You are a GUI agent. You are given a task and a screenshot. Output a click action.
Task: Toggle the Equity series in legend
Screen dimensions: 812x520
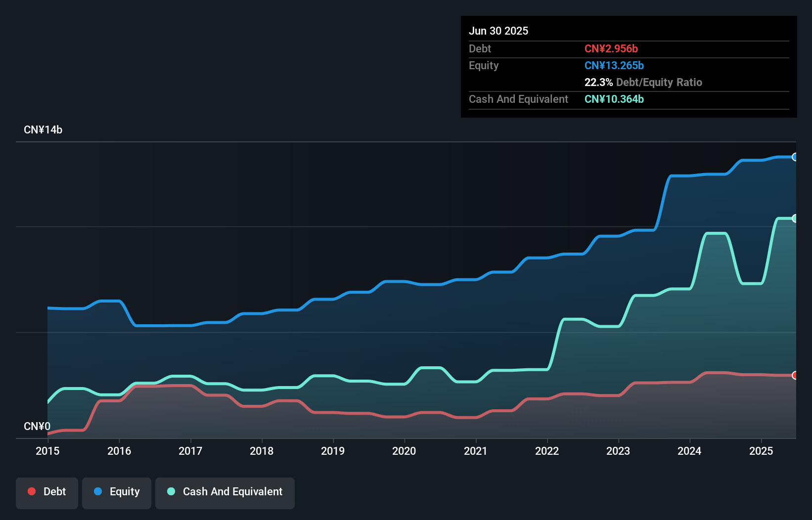(117, 492)
